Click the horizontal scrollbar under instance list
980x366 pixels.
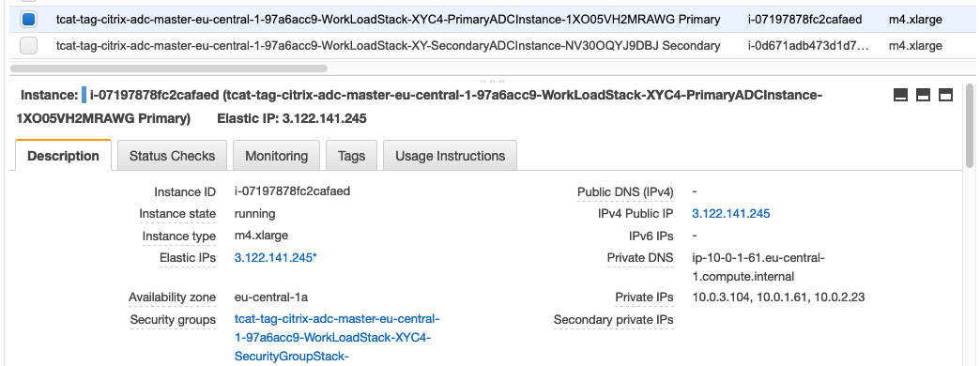169,69
